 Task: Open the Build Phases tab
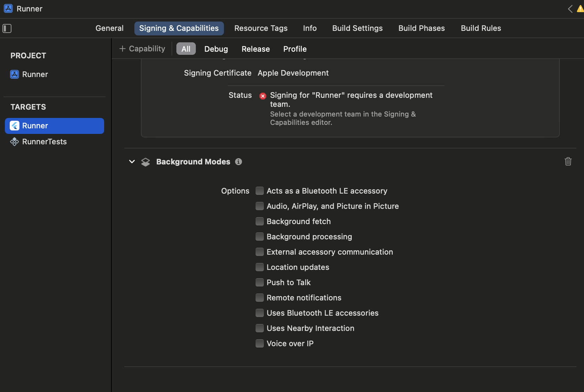pos(422,28)
